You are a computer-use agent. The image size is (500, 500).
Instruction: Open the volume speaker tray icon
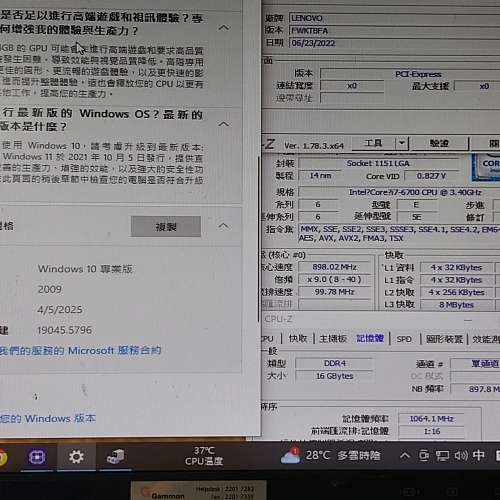pos(461,456)
